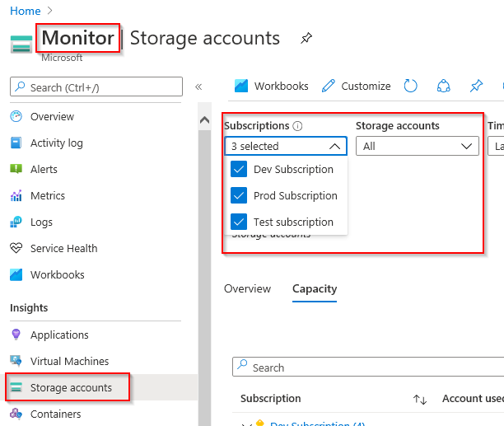Pin the workbook via toolbar pin

pos(476,86)
